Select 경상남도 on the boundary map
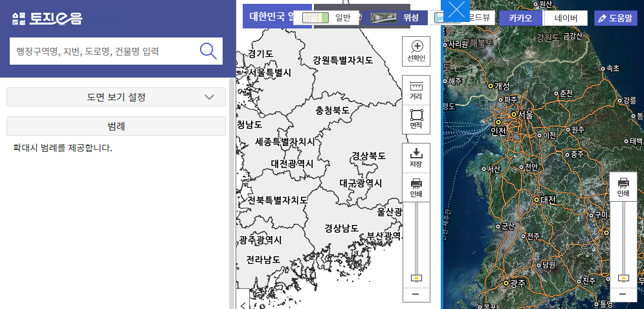The height and width of the screenshot is (309, 644). (341, 228)
